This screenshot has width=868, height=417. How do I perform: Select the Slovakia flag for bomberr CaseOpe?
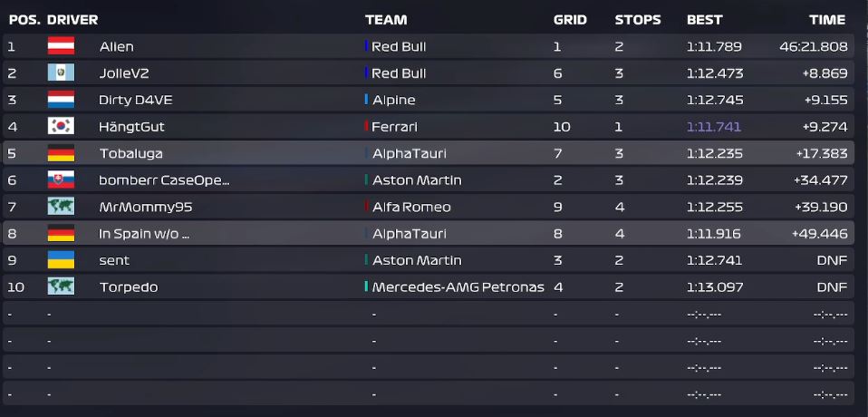click(x=61, y=179)
